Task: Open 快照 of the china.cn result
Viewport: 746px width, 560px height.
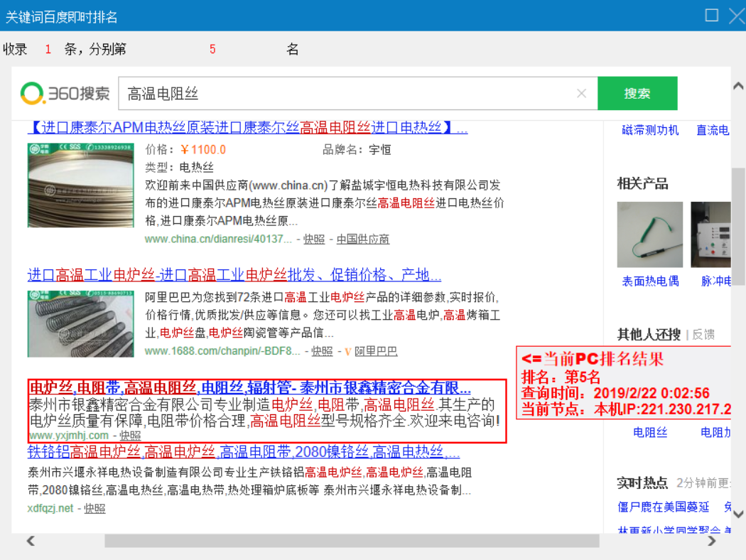Action: 314,239
